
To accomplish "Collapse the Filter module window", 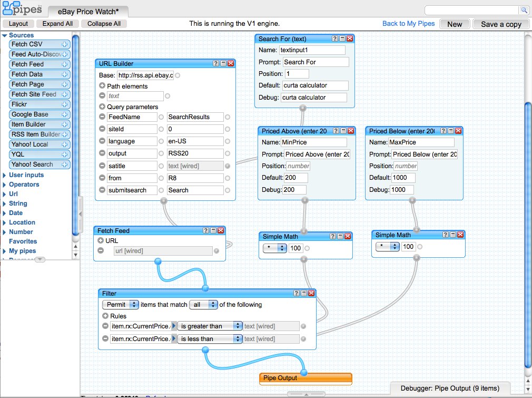I will [x=303, y=293].
